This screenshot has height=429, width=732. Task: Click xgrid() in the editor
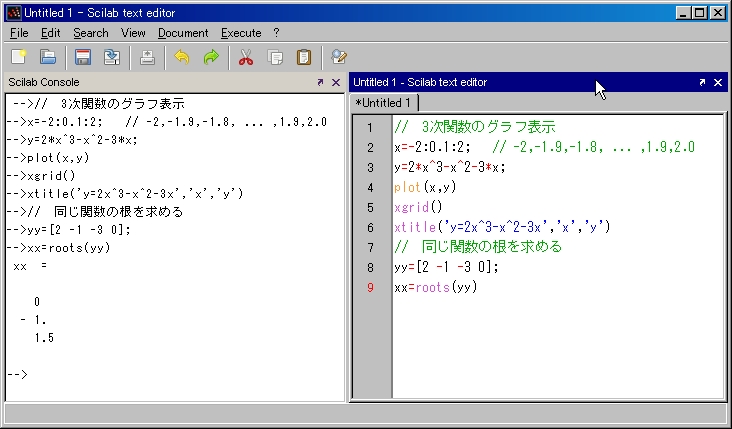point(418,207)
